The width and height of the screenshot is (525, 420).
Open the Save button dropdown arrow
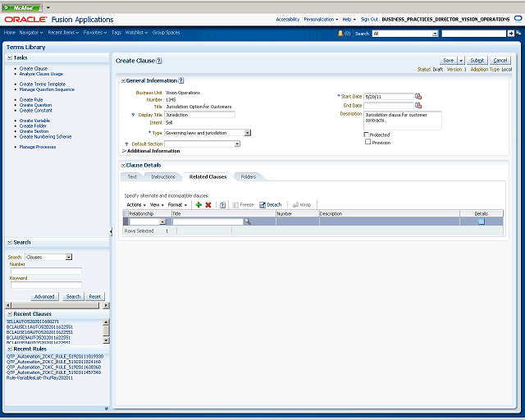pyautogui.click(x=461, y=61)
